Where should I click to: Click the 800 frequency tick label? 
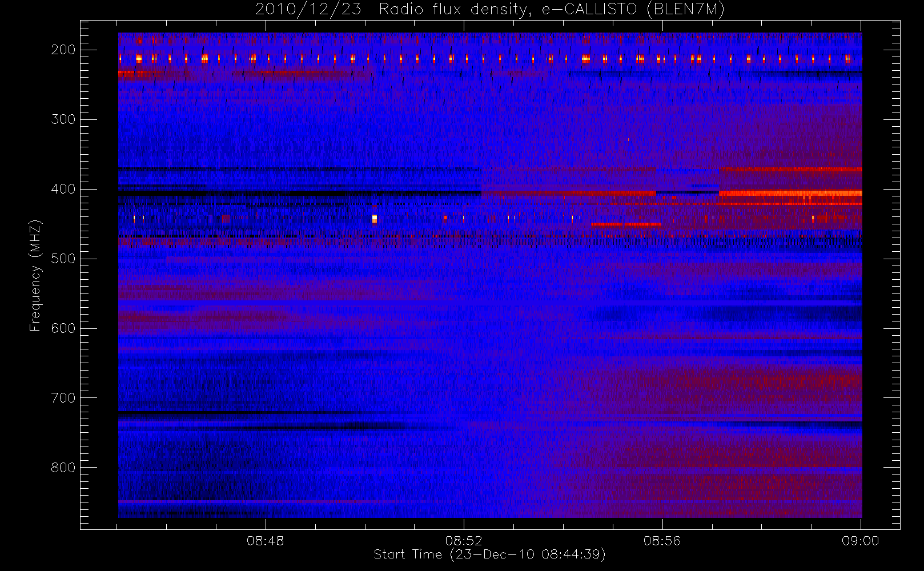coord(63,468)
